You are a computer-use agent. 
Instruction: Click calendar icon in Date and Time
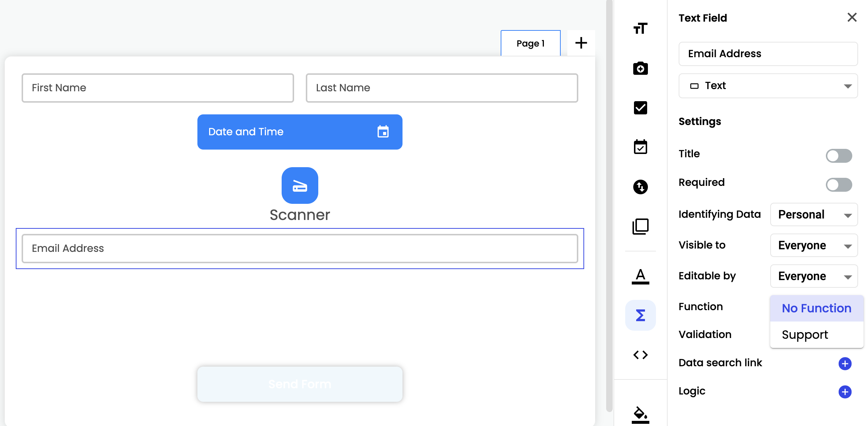(x=383, y=132)
